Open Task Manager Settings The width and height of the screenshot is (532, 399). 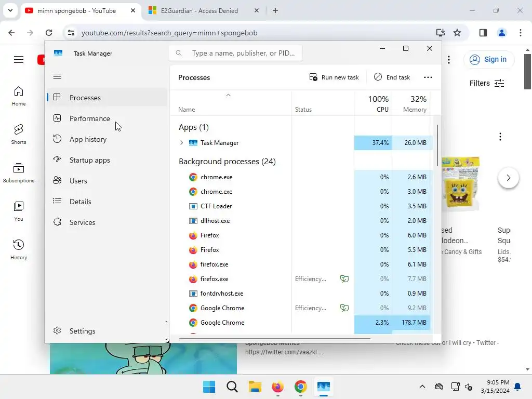click(107, 331)
